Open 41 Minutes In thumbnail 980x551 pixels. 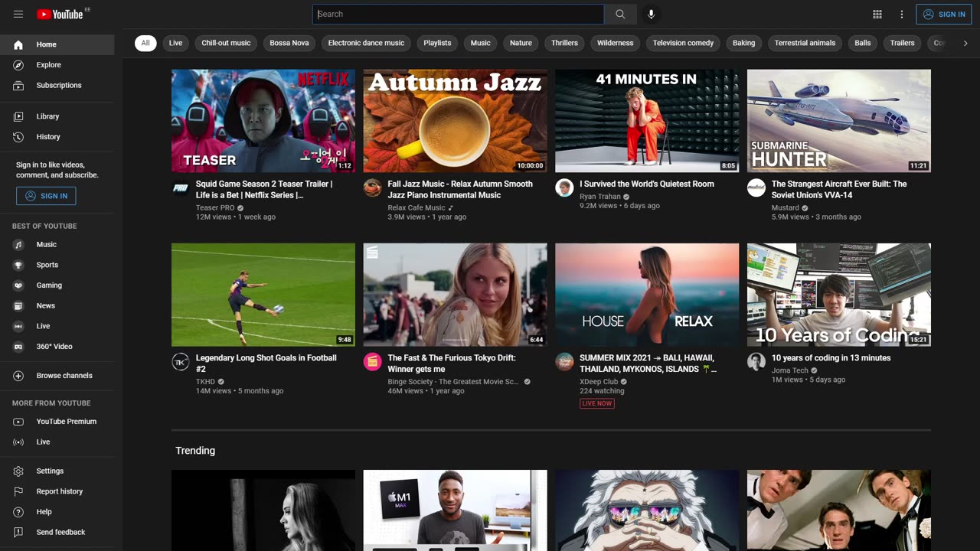[x=647, y=121]
